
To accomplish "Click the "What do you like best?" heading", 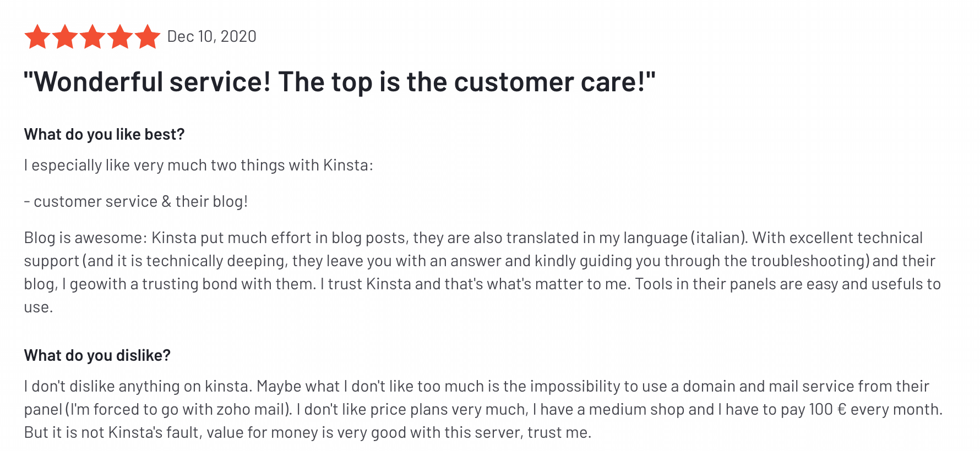I will click(104, 134).
